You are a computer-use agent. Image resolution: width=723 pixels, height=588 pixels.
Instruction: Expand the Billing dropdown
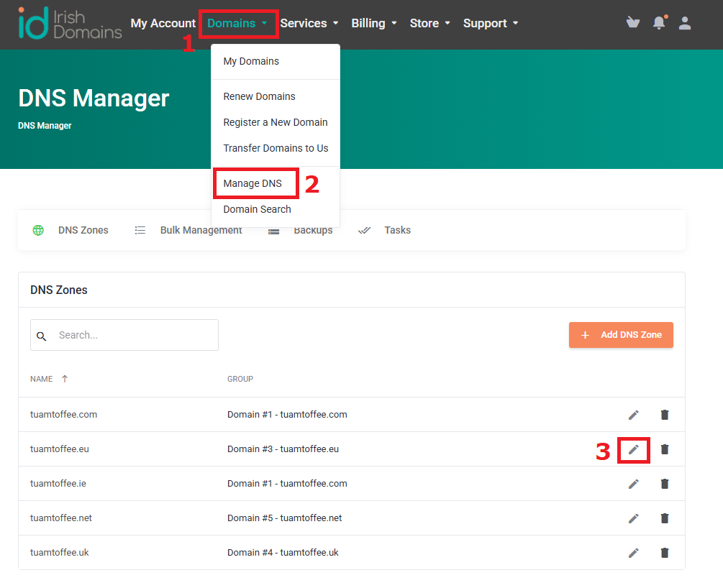coord(374,23)
